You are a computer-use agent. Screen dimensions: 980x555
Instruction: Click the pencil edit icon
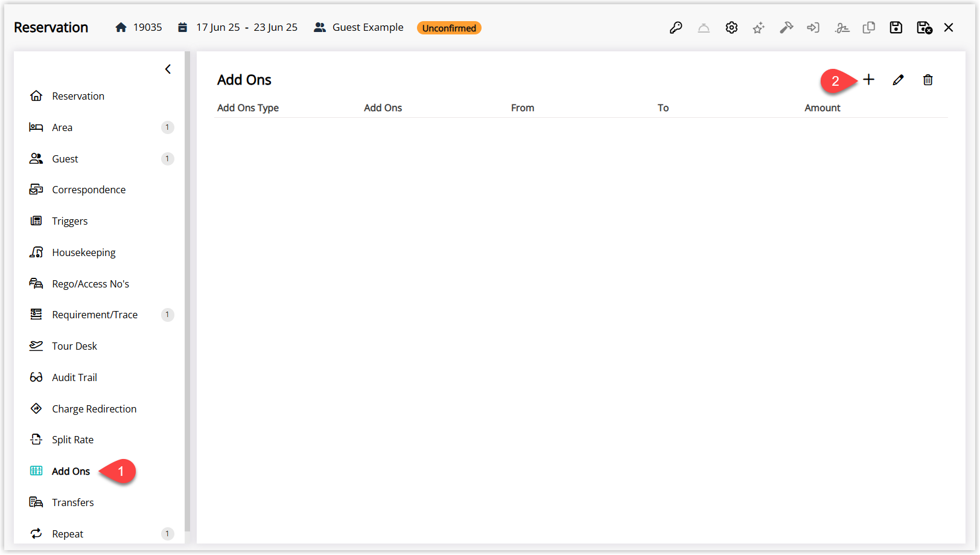(x=899, y=80)
